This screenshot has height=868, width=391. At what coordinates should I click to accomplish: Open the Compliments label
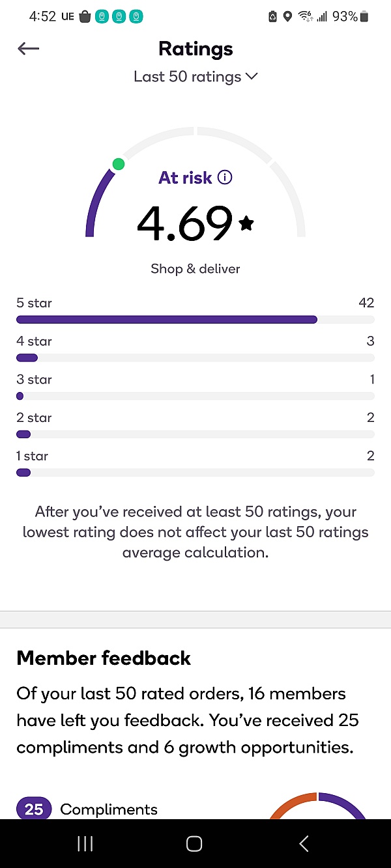[109, 809]
